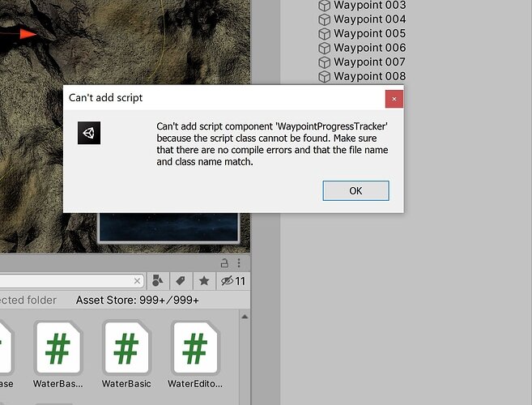
Task: Click cube icon next to Waypoint 006
Action: [x=325, y=49]
